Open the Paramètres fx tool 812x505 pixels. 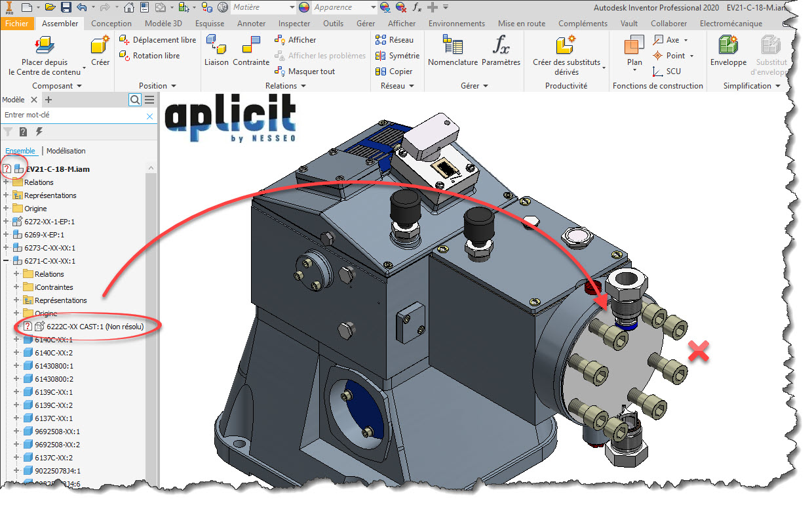[501, 45]
